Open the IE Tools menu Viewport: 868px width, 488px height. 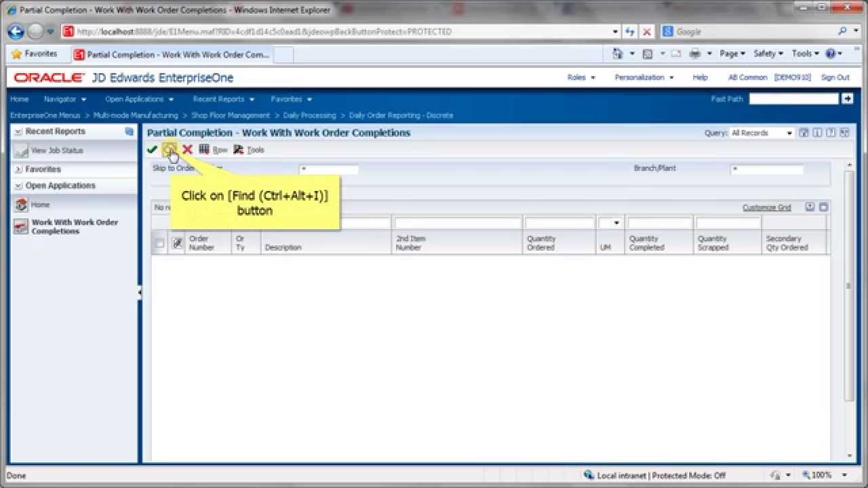coord(806,54)
